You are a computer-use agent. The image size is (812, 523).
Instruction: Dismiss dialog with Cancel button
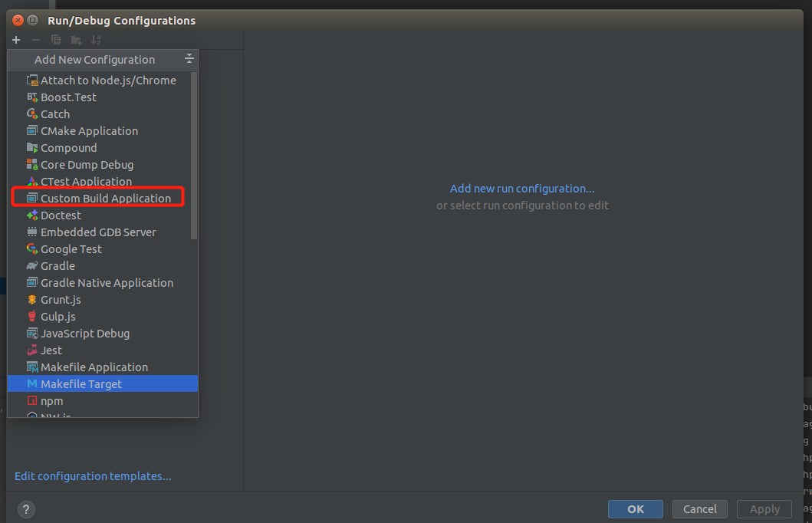tap(699, 509)
